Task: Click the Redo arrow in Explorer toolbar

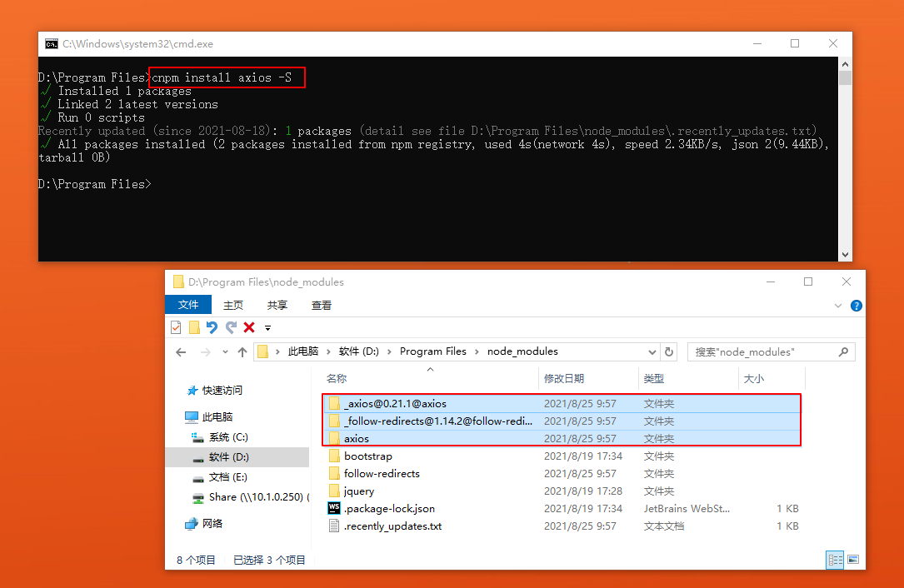Action: click(x=231, y=327)
